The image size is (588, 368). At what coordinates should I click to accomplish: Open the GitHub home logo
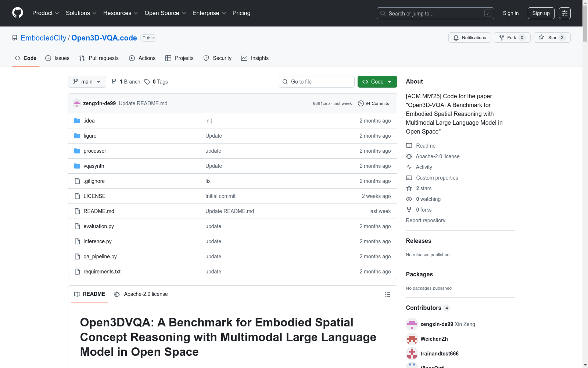pyautogui.click(x=18, y=13)
